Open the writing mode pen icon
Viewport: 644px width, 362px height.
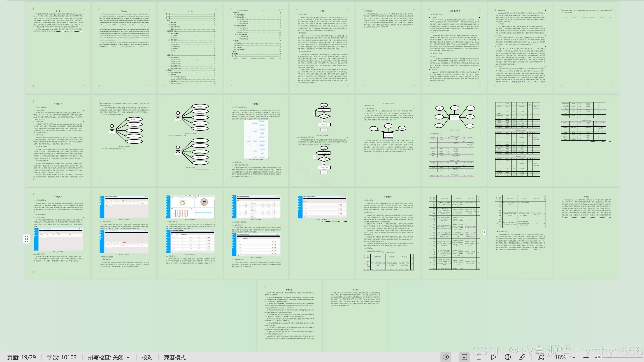pyautogui.click(x=522, y=357)
